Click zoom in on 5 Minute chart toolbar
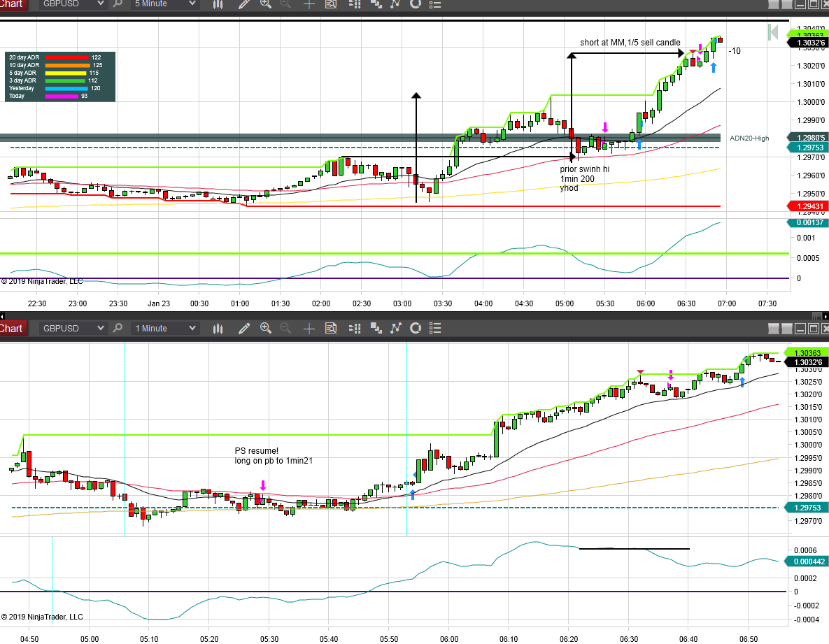The width and height of the screenshot is (829, 644). [x=266, y=4]
